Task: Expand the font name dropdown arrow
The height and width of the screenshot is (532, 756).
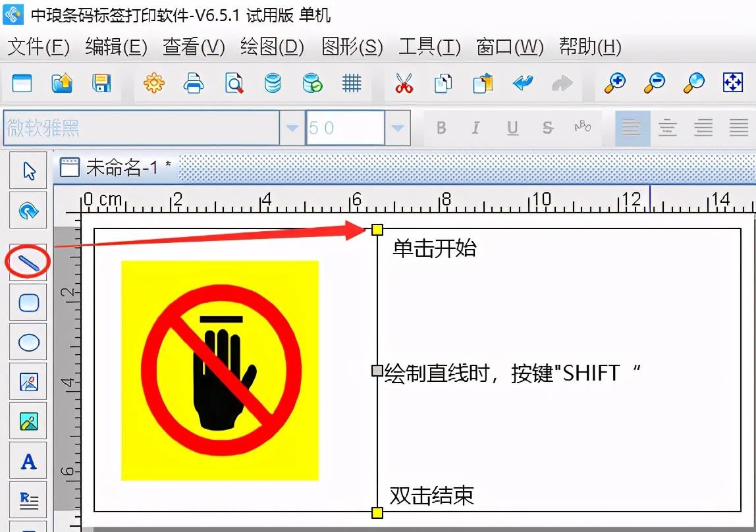Action: pos(292,128)
